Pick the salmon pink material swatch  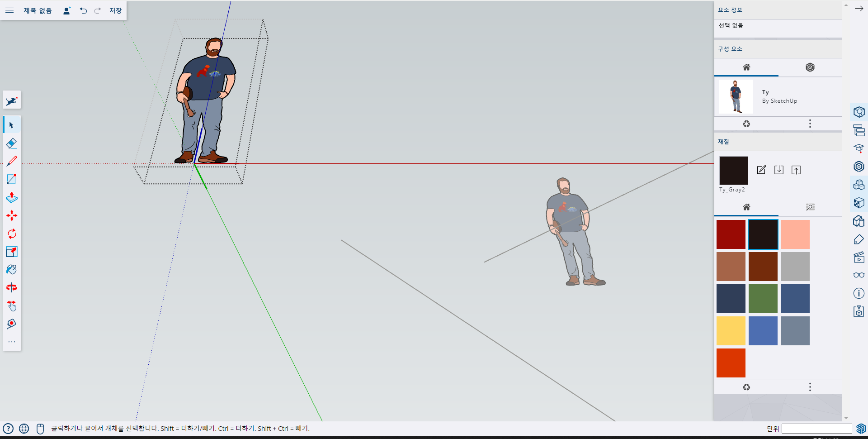pos(795,234)
